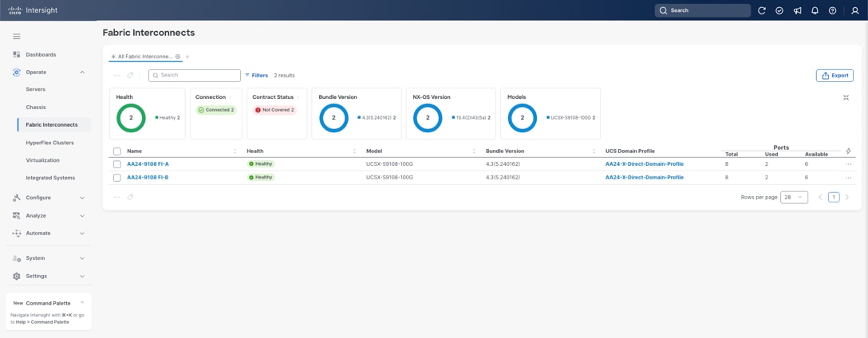The height and width of the screenshot is (338, 868).
Task: Select checkbox for AA24-9108 FI-A
Action: point(116,164)
